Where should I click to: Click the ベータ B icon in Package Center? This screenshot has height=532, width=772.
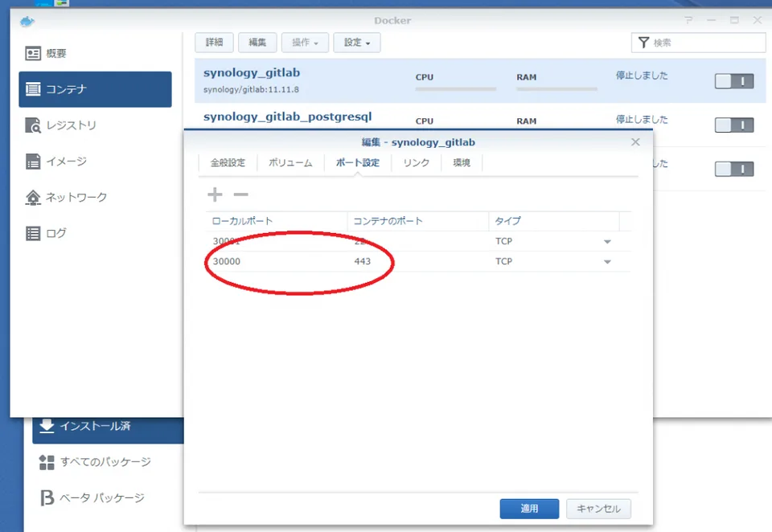(x=47, y=497)
